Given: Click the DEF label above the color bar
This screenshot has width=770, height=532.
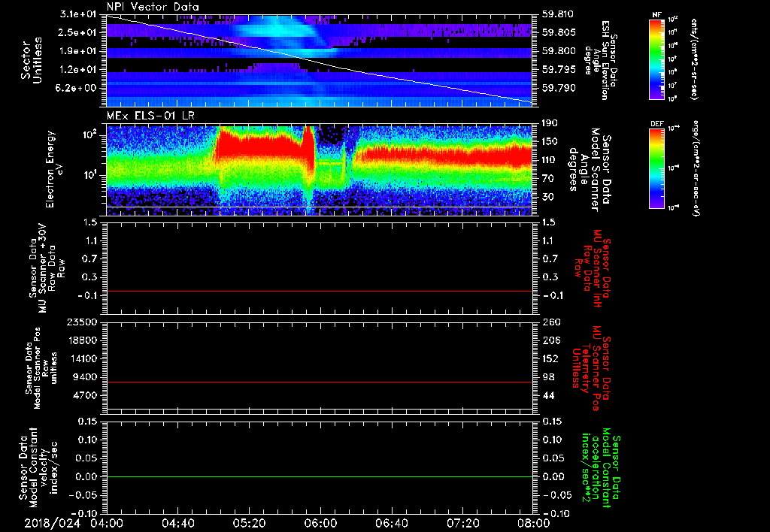Looking at the screenshot, I should point(656,124).
